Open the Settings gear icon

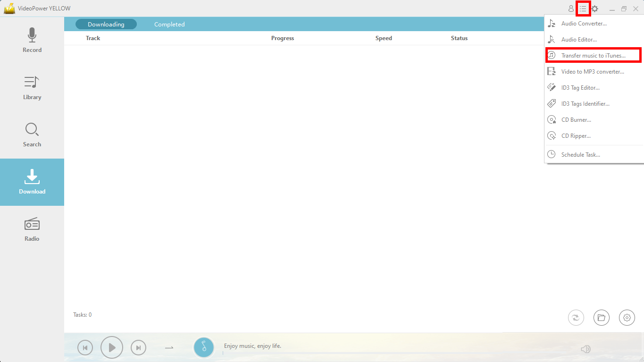point(627,318)
